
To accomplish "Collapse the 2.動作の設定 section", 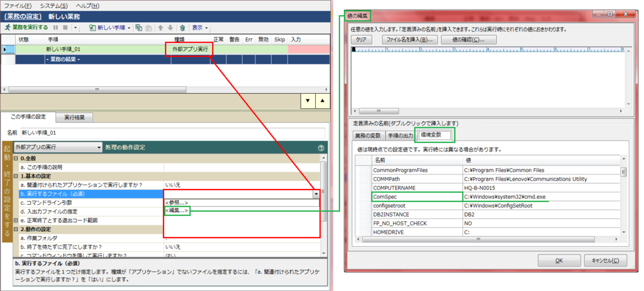I will pyautogui.click(x=16, y=229).
